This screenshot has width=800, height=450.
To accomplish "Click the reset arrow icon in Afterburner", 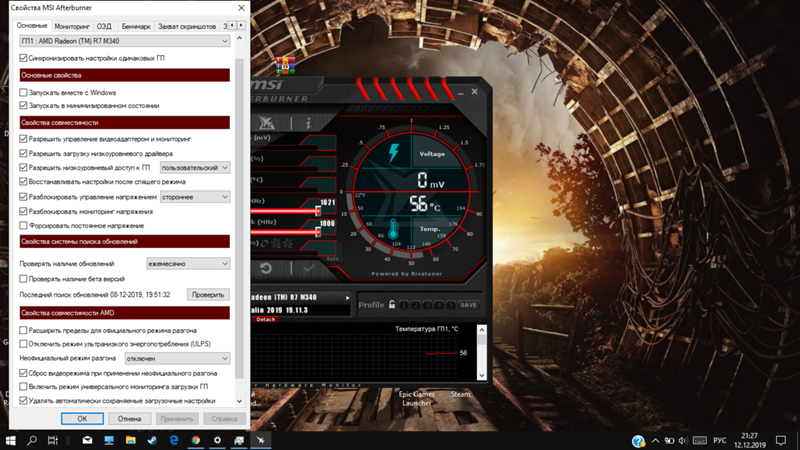I will [x=266, y=268].
